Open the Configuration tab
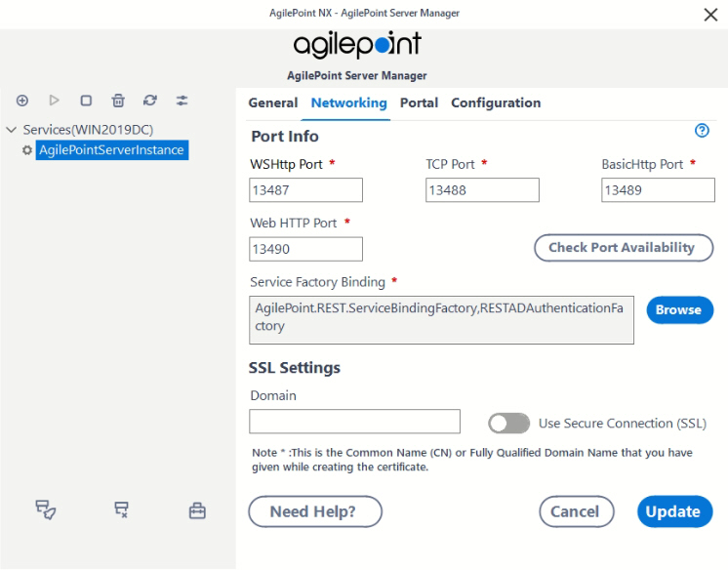This screenshot has width=728, height=570. pos(496,102)
